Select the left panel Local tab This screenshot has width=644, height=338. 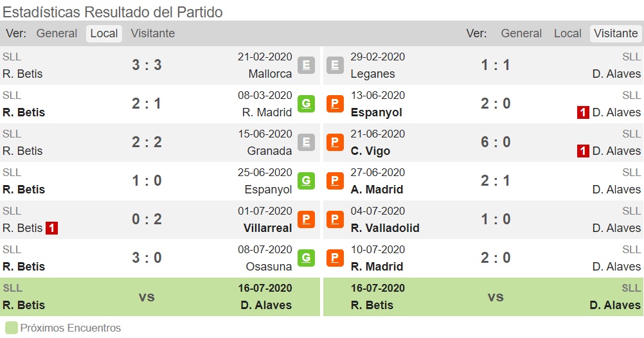(x=104, y=33)
